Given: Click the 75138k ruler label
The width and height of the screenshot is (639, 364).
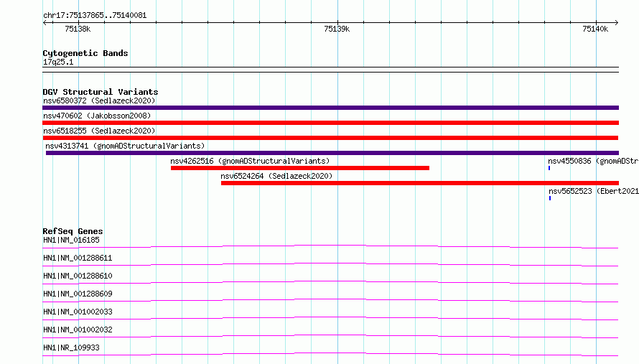Looking at the screenshot, I should click(78, 29).
